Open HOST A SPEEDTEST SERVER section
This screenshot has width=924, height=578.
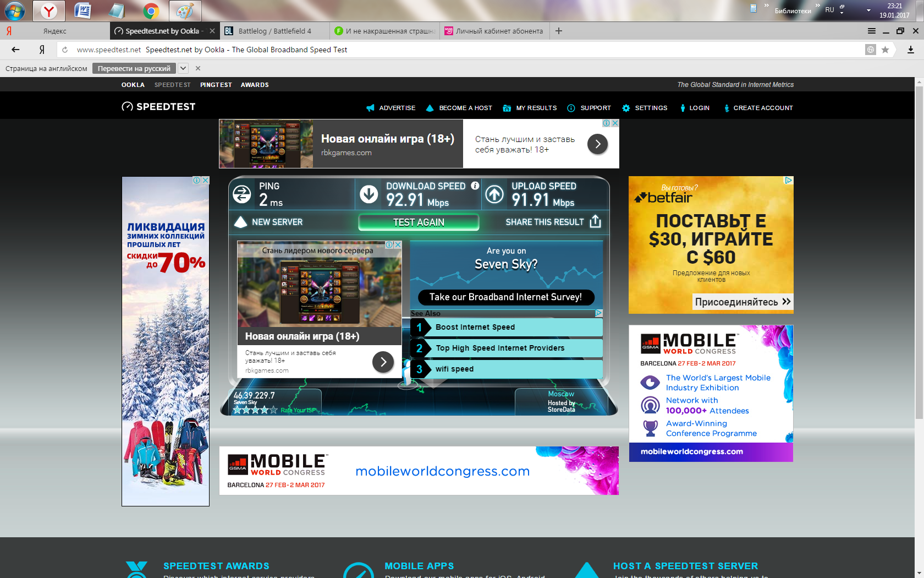click(x=686, y=566)
